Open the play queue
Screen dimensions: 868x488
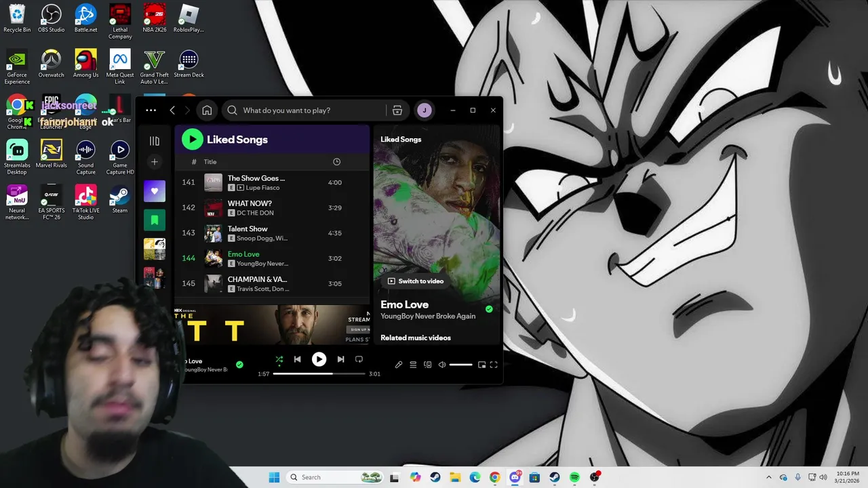point(413,365)
